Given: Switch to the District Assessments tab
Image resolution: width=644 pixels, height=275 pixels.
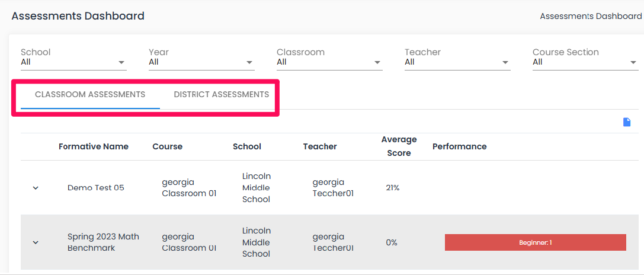Looking at the screenshot, I should 222,95.
